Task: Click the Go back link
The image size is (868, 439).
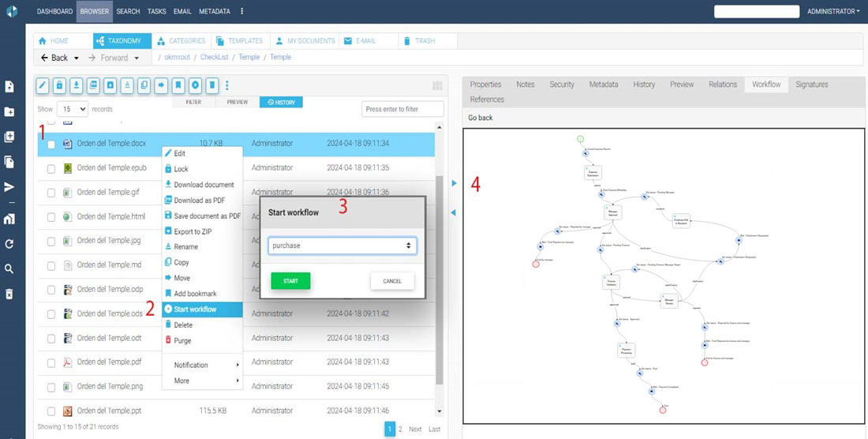Action: click(480, 118)
